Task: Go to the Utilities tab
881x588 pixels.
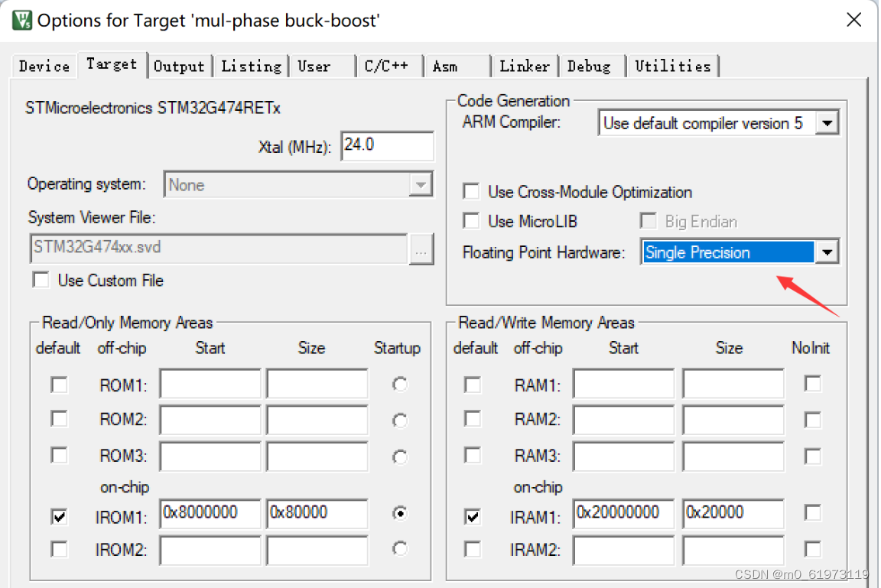Action: tap(672, 67)
